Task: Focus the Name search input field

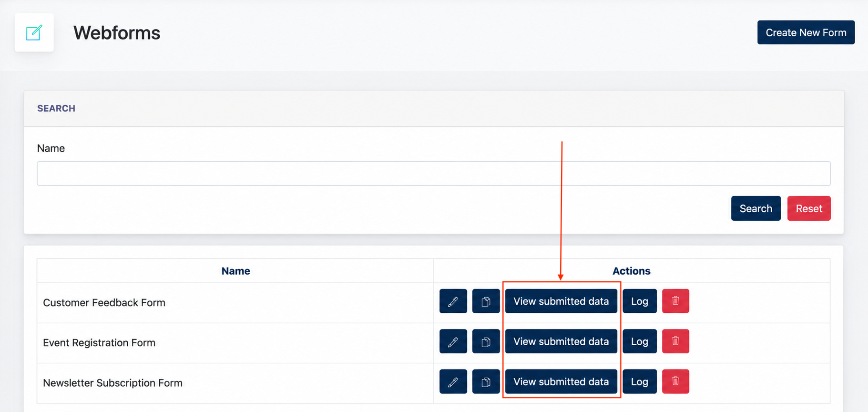Action: tap(434, 173)
